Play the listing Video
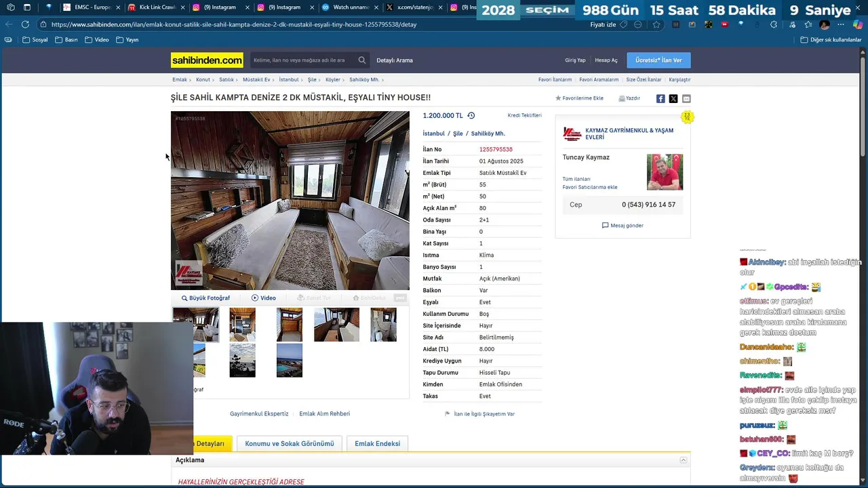This screenshot has width=868, height=488. pyautogui.click(x=264, y=298)
